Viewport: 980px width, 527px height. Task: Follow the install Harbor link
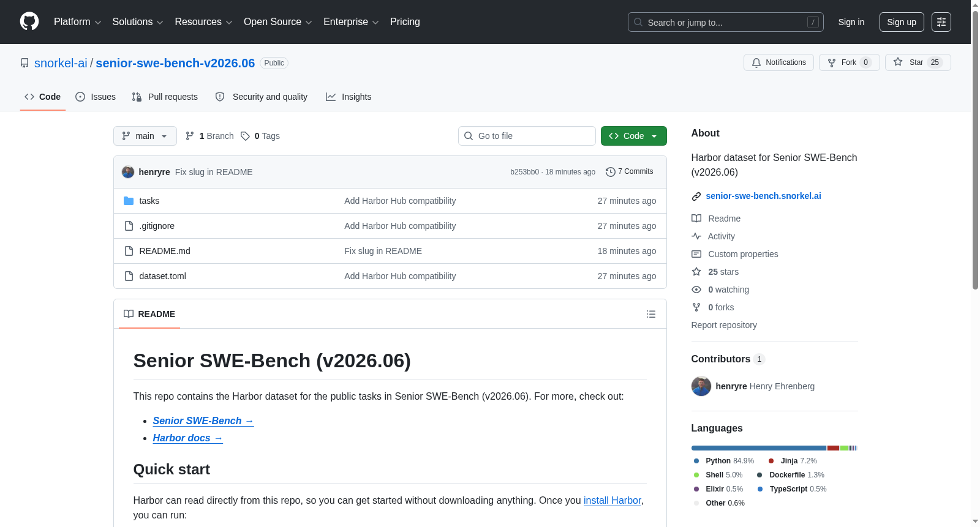(612, 501)
